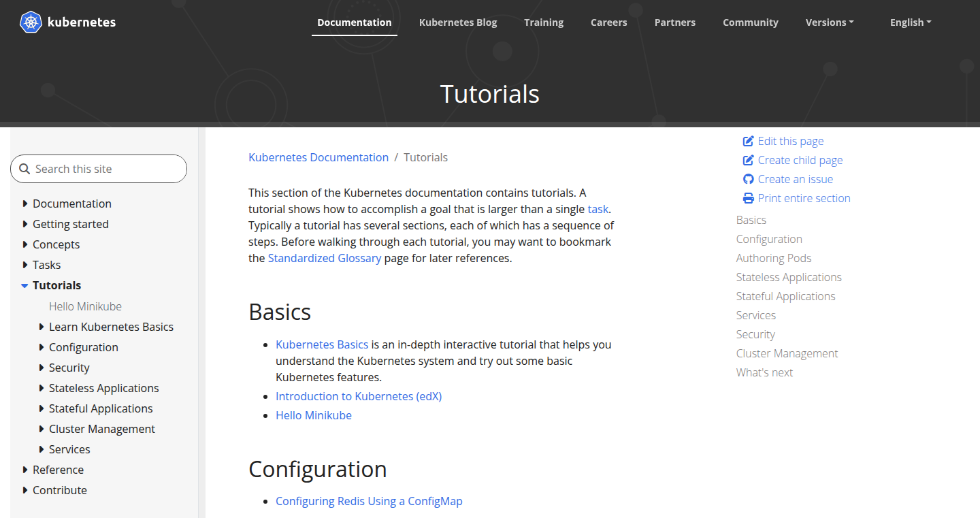Screen dimensions: 980x518
Task: Expand the Learn Kubernetes Basics arrow
Action: (42, 327)
